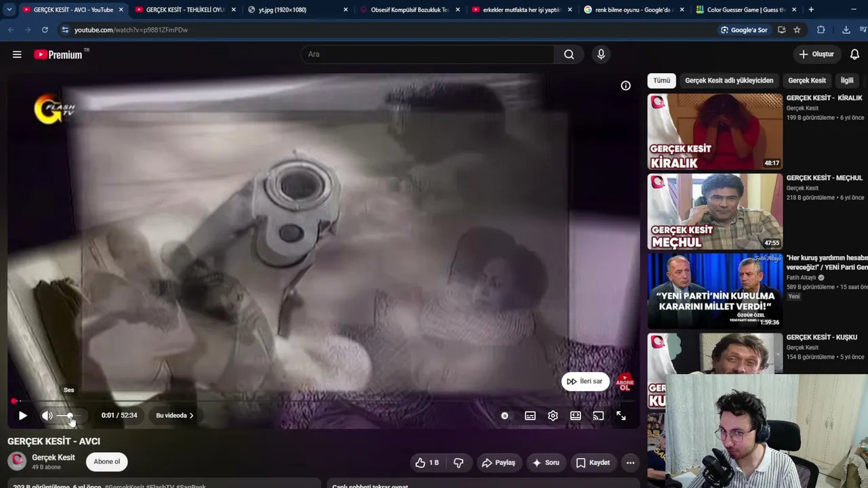Ask a question with the Soru button
This screenshot has height=488, width=868.
[x=546, y=463]
